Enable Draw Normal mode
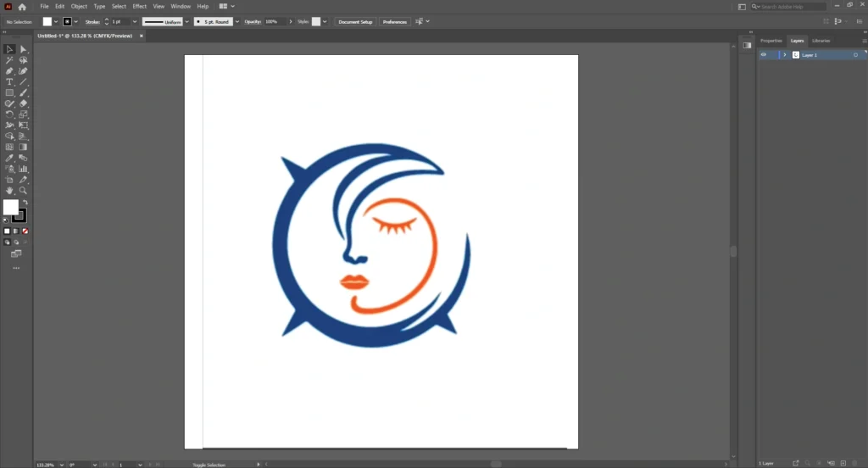The width and height of the screenshot is (868, 468). (7, 242)
